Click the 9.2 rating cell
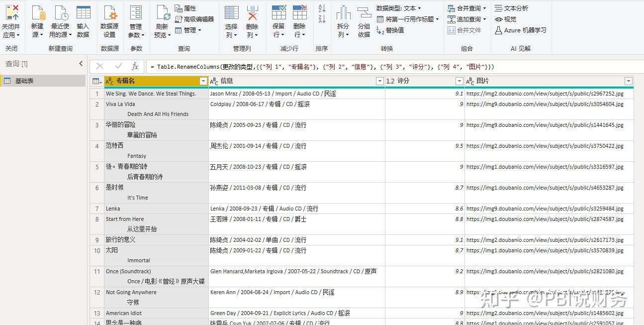Image resolution: width=644 pixels, height=325 pixels. pos(425,276)
